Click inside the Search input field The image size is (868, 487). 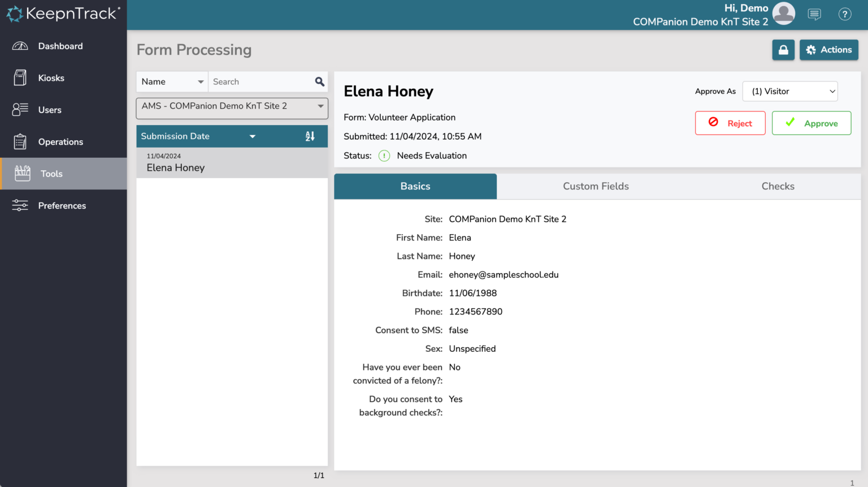pos(260,81)
